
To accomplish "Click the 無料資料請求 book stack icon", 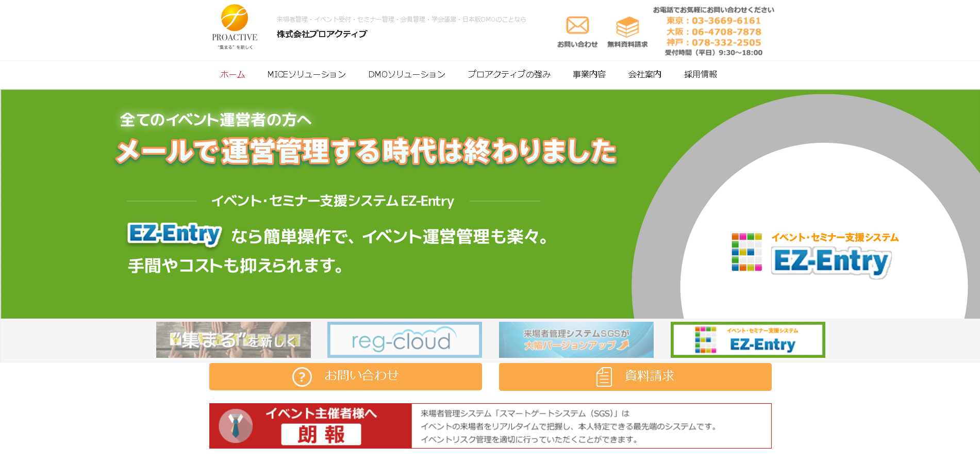I will pyautogui.click(x=627, y=27).
